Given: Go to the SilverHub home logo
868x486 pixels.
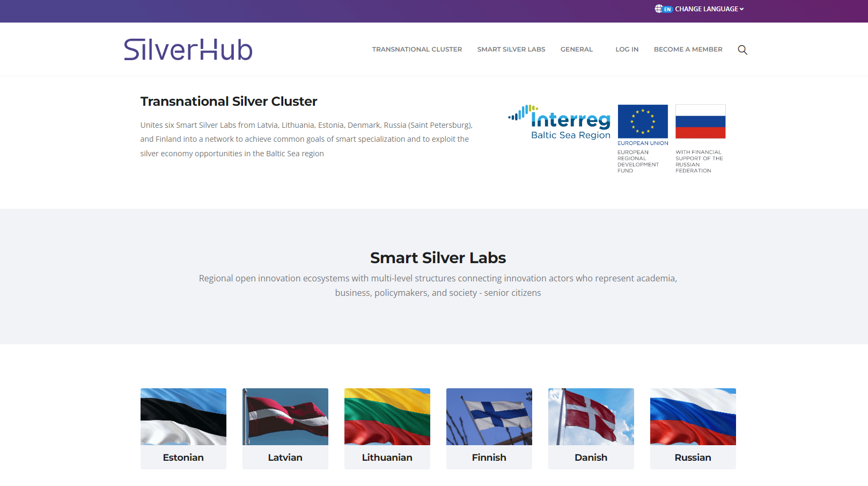Looking at the screenshot, I should (x=188, y=49).
